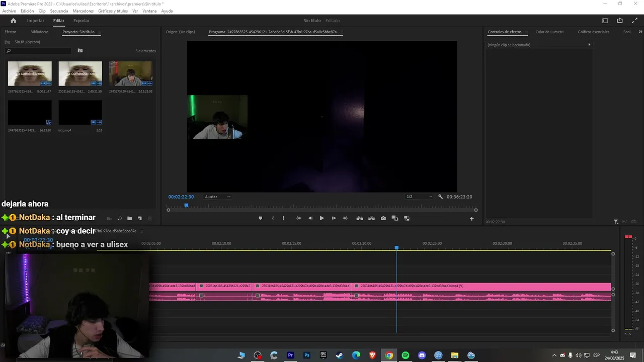Open the Archivo menu
644x362 pixels.
(x=9, y=11)
